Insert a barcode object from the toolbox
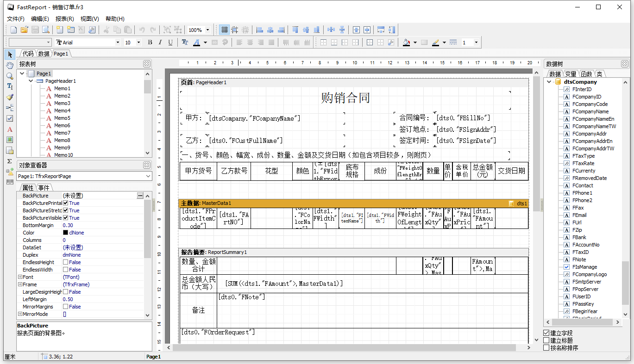 (x=10, y=182)
